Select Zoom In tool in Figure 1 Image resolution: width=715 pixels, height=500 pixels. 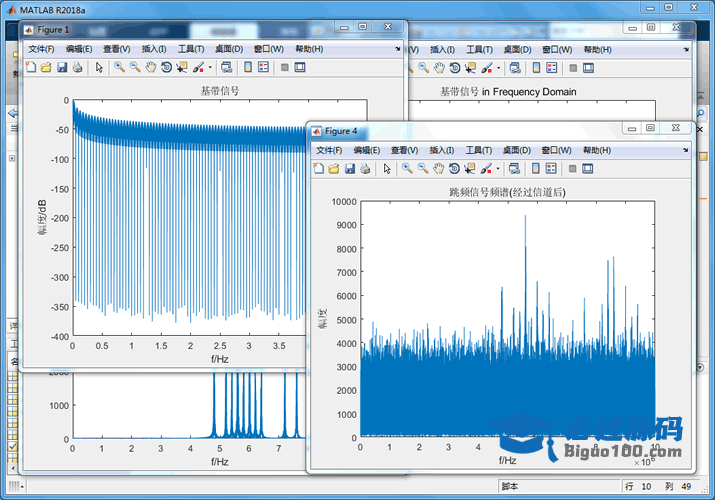[119, 67]
